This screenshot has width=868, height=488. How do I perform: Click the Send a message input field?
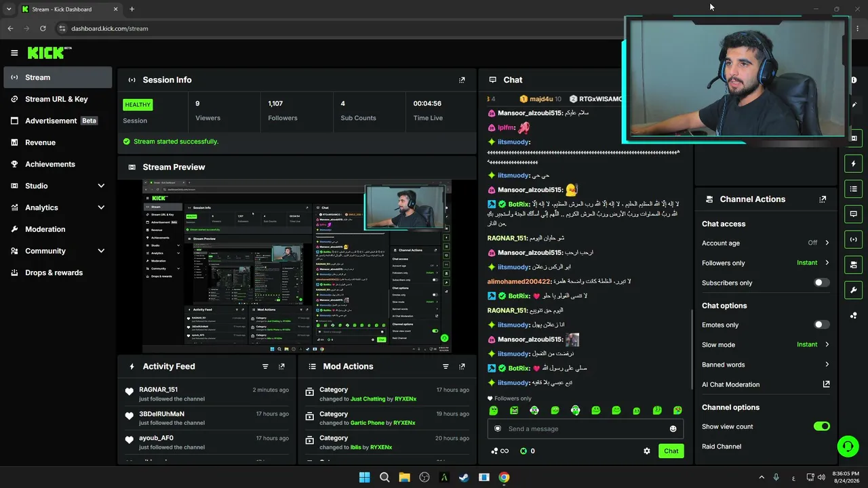point(585,428)
